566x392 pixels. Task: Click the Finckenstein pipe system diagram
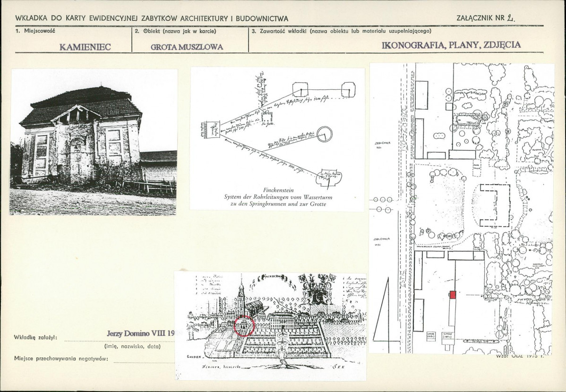[x=277, y=138]
